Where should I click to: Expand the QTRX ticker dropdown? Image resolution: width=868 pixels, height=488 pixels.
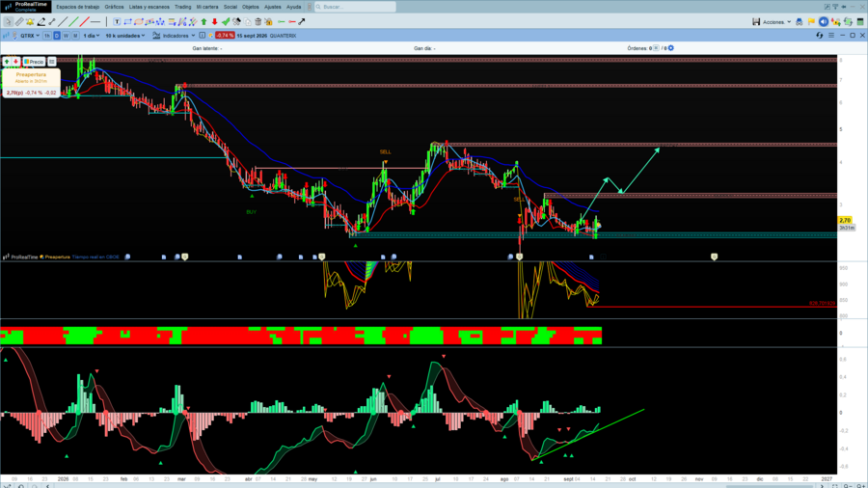(30, 36)
